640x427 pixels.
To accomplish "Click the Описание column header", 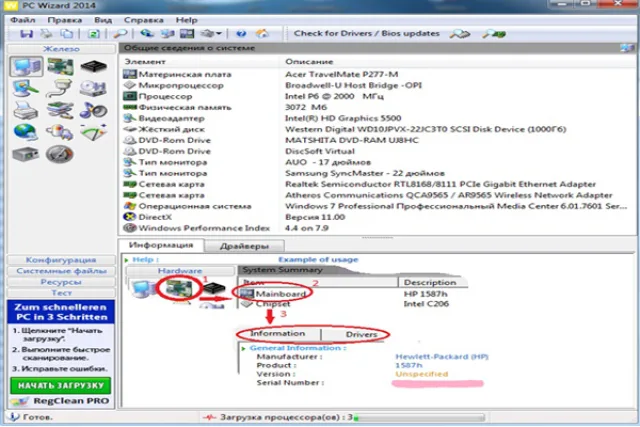I will pyautogui.click(x=309, y=62).
